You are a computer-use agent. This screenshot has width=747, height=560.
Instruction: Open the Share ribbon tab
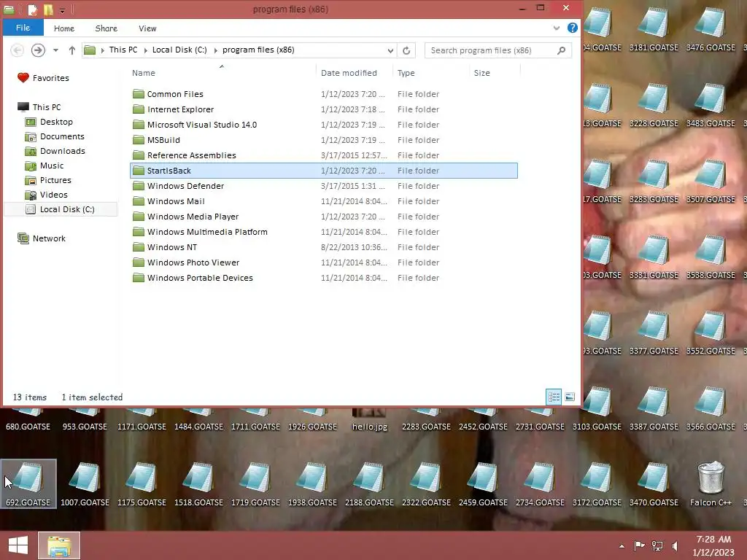tap(107, 28)
